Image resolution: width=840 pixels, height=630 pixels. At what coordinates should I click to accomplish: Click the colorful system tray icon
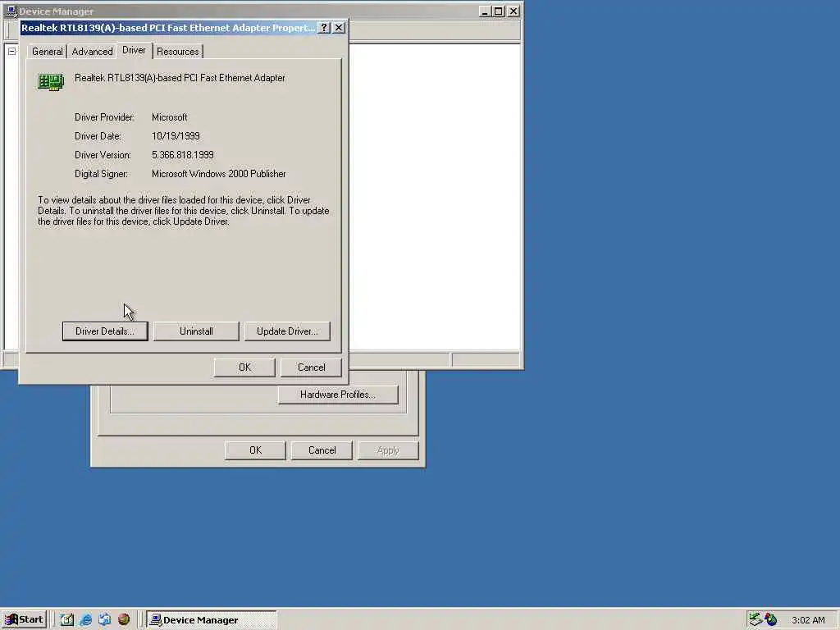(771, 620)
